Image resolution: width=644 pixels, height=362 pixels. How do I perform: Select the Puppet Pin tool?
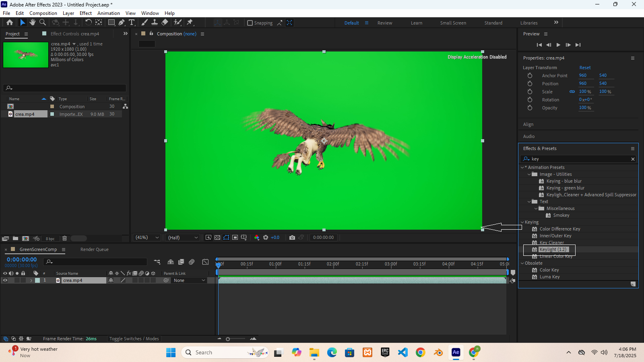point(190,23)
